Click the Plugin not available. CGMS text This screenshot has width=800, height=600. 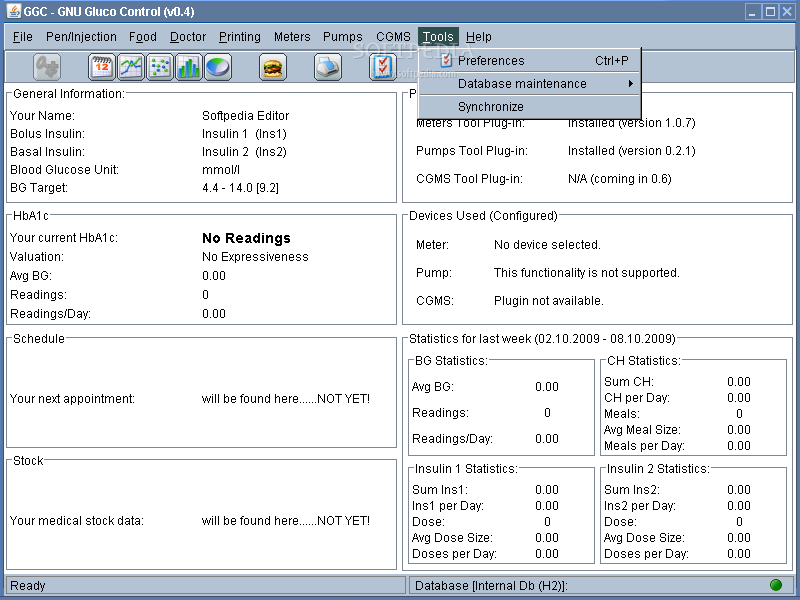(548, 301)
